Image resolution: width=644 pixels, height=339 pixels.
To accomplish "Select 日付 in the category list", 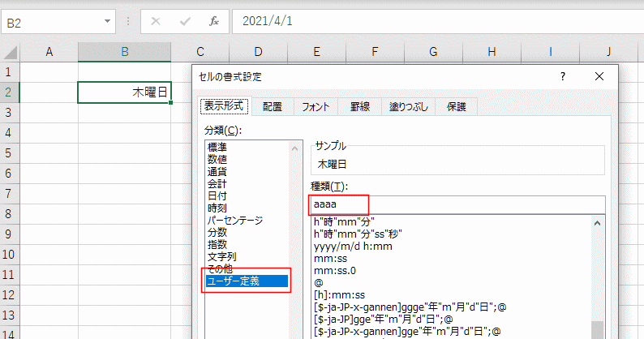I will (x=217, y=196).
